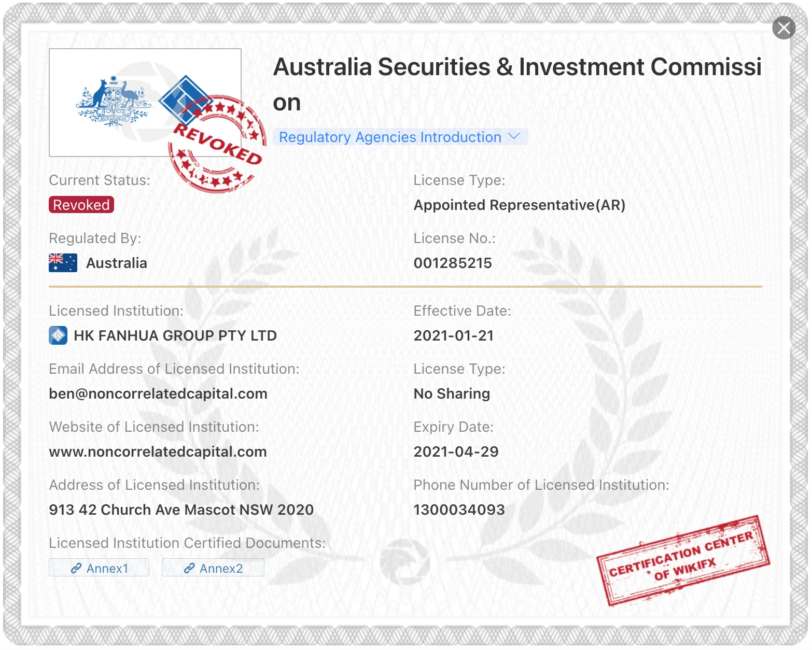Click the Australian coat of arms image
This screenshot has width=812, height=650.
tap(114, 101)
